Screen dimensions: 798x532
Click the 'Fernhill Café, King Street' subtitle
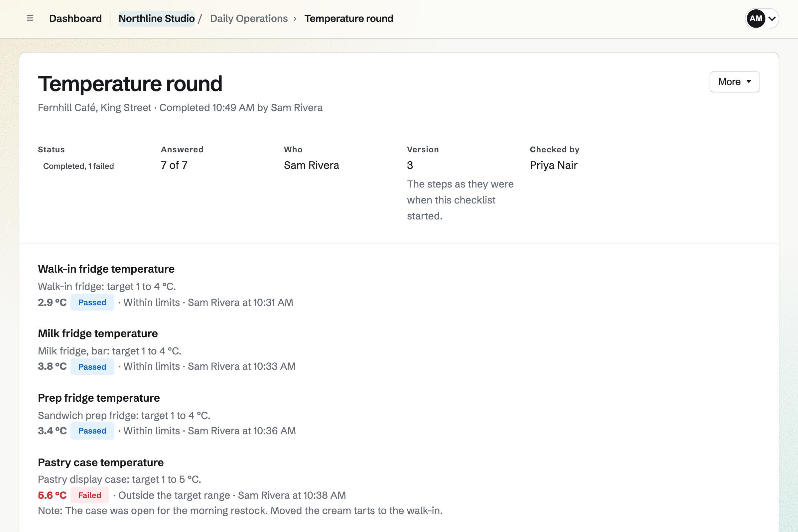pyautogui.click(x=95, y=107)
